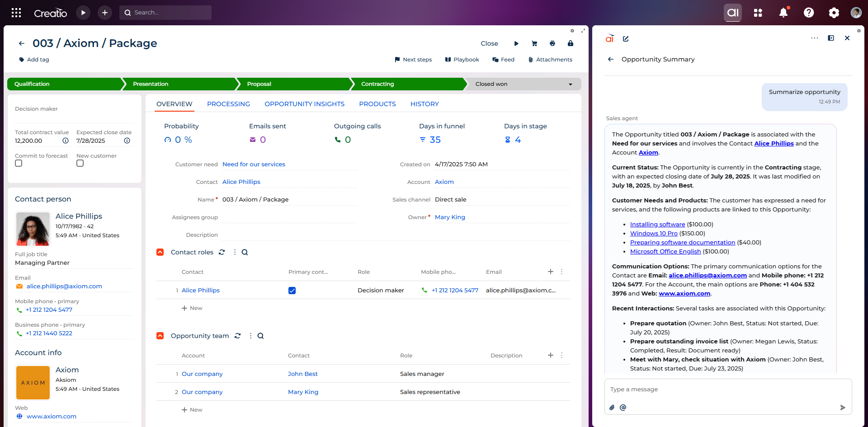Click the Type a message field

coord(728,389)
